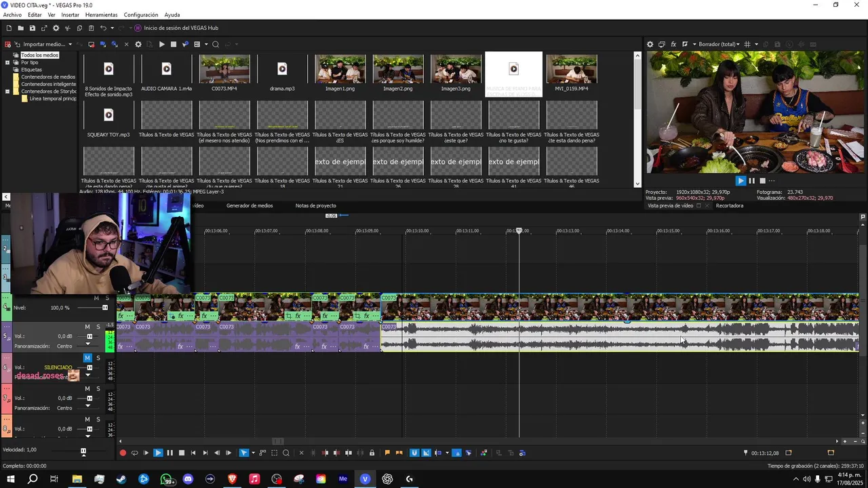Switch to Generador de medios tab
This screenshot has height=488, width=868.
point(250,205)
